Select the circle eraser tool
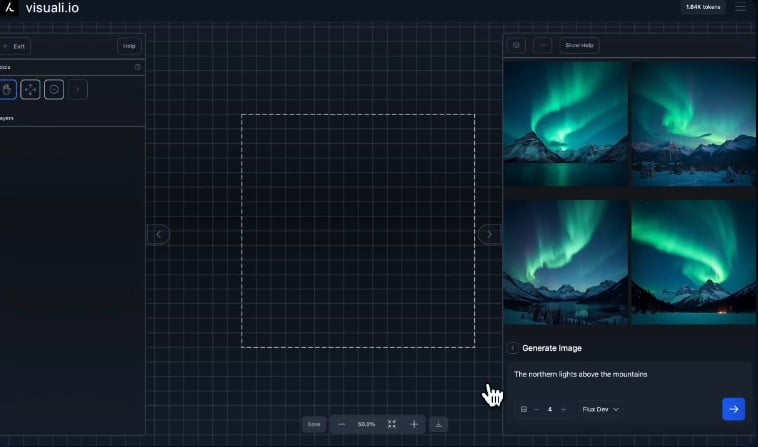The image size is (758, 447). tap(54, 89)
